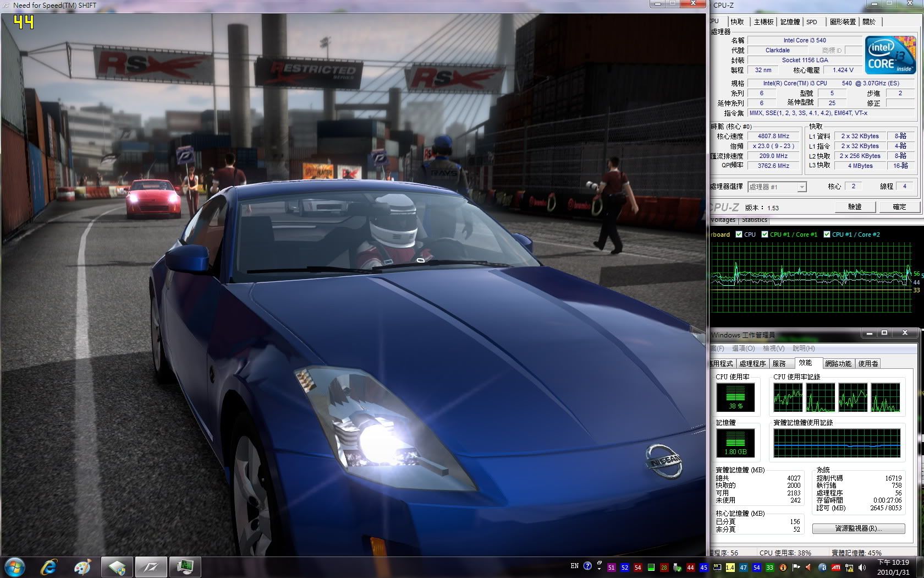Open the 說明(H) menu in Task Manager

tap(804, 348)
